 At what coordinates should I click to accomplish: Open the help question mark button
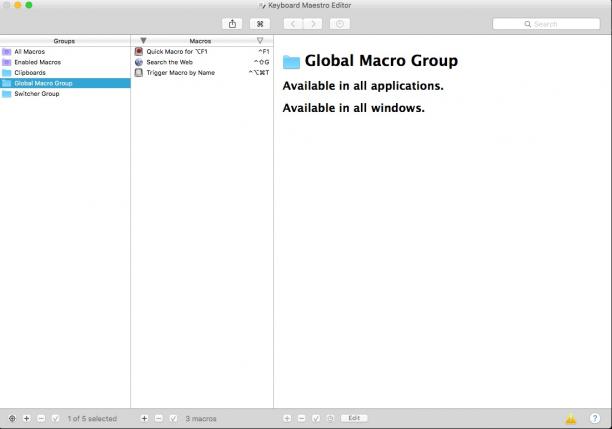coord(594,418)
